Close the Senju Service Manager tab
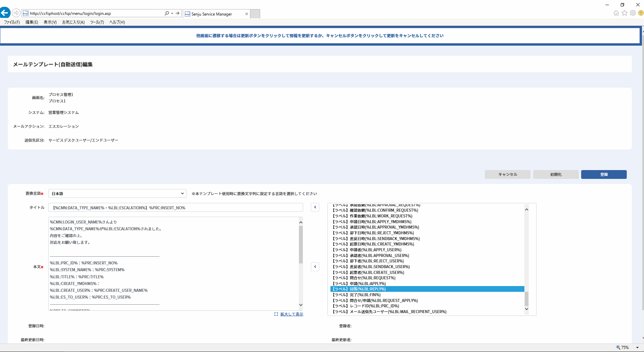644x352 pixels. pos(247,14)
